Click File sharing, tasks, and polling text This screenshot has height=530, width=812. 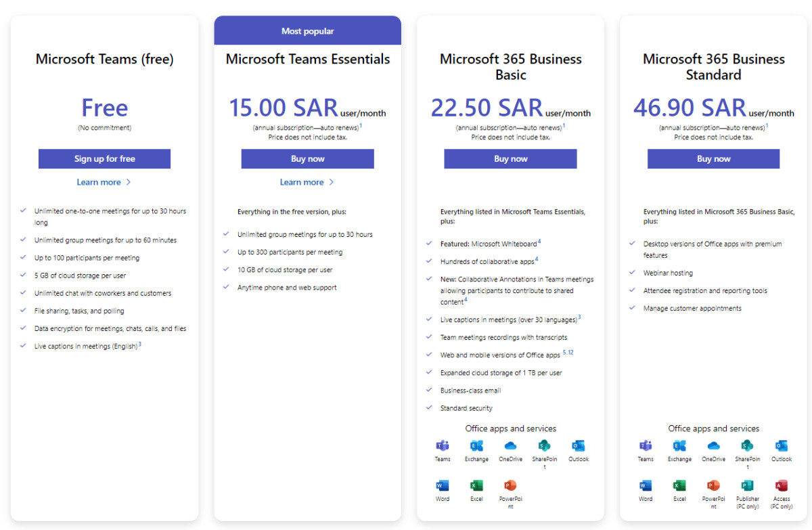click(x=79, y=311)
